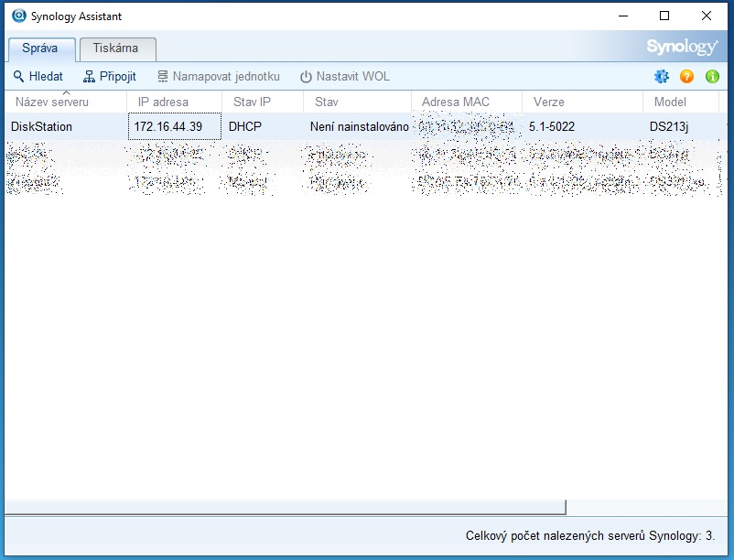Open help via the orange question icon
The width and height of the screenshot is (734, 560).
click(686, 77)
